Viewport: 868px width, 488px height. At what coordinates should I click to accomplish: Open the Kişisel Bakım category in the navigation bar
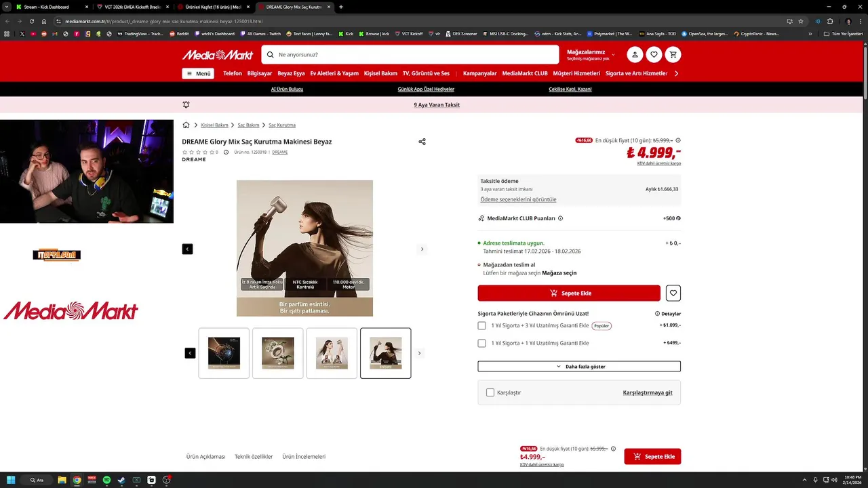point(380,73)
